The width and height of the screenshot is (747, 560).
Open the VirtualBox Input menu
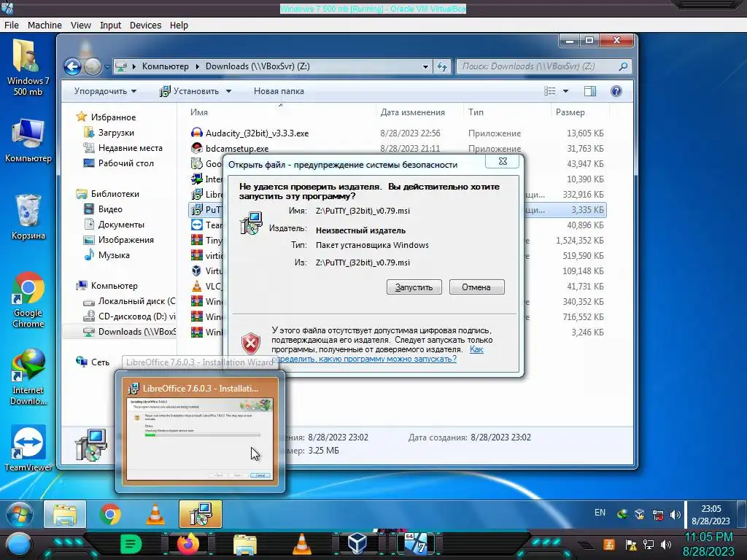[x=110, y=26]
